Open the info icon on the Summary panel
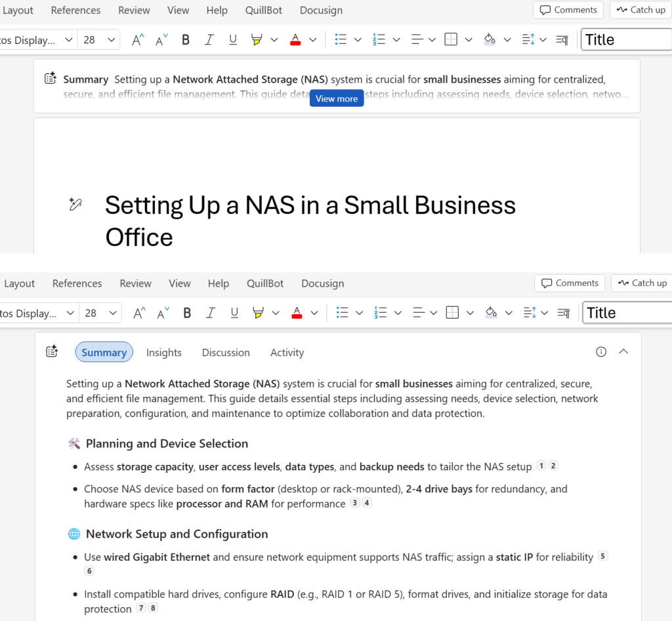The width and height of the screenshot is (672, 621). click(x=601, y=351)
